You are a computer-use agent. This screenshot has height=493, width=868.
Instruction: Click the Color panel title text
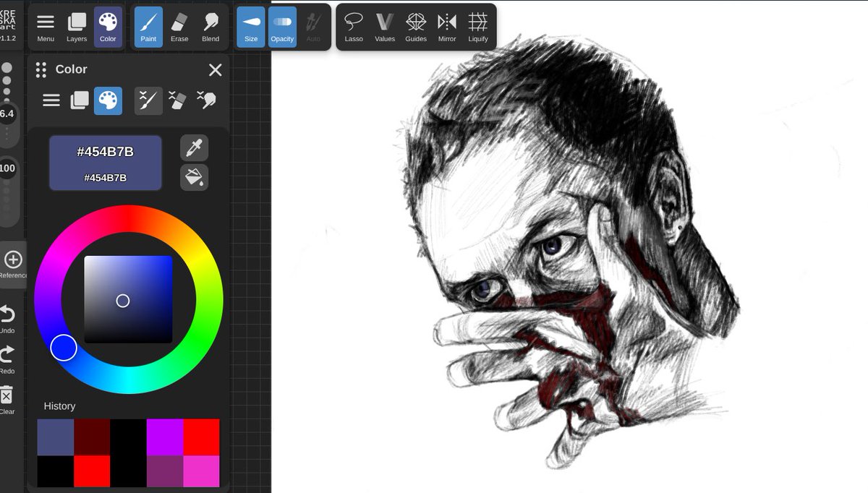(72, 69)
